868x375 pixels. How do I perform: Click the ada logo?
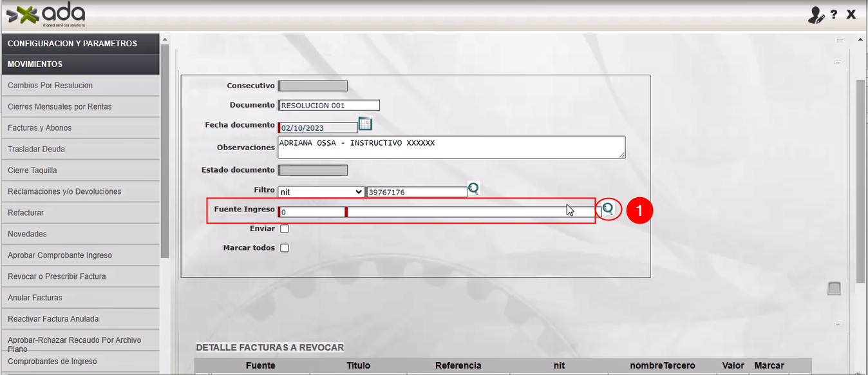(46, 15)
